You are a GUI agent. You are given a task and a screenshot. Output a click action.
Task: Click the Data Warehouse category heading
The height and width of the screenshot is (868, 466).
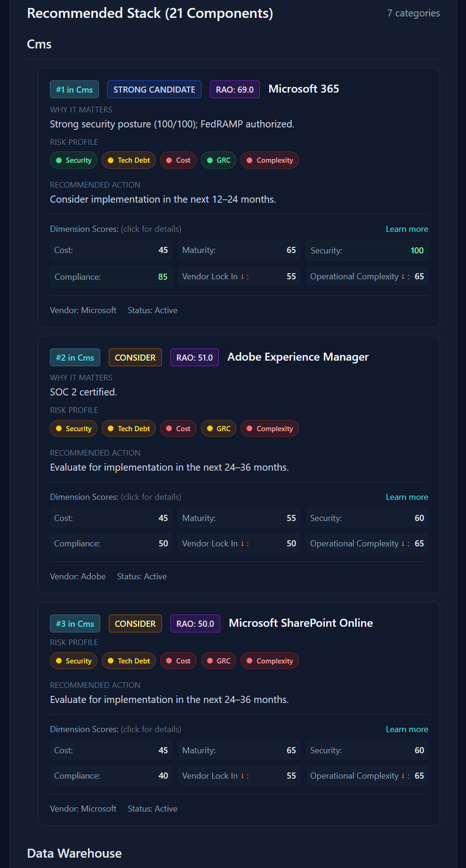pos(74,853)
